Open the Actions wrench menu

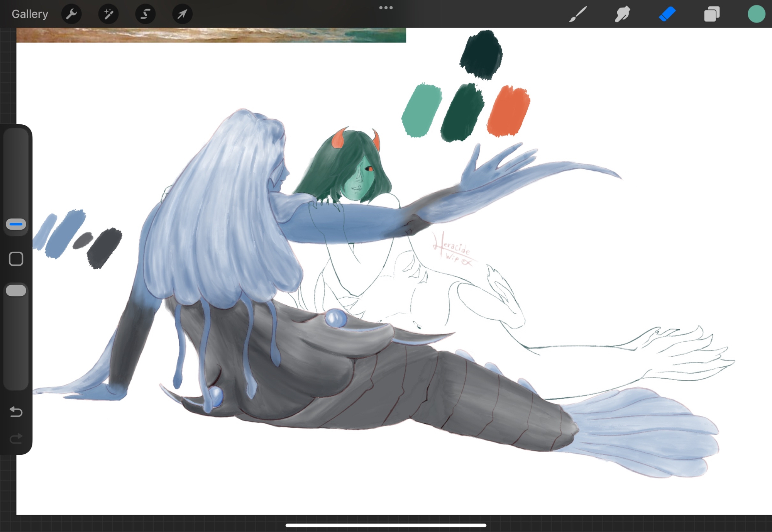point(71,14)
